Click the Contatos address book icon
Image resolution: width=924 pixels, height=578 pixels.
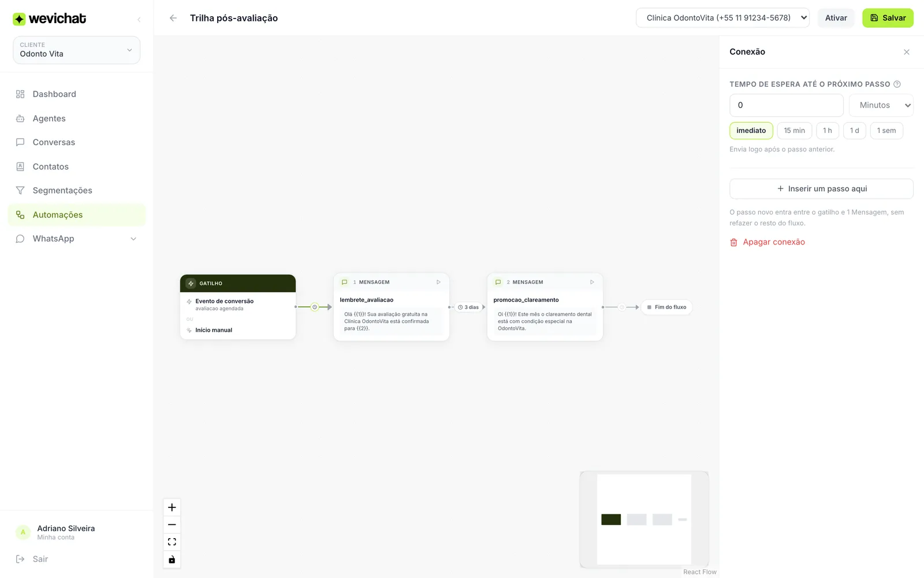(20, 166)
